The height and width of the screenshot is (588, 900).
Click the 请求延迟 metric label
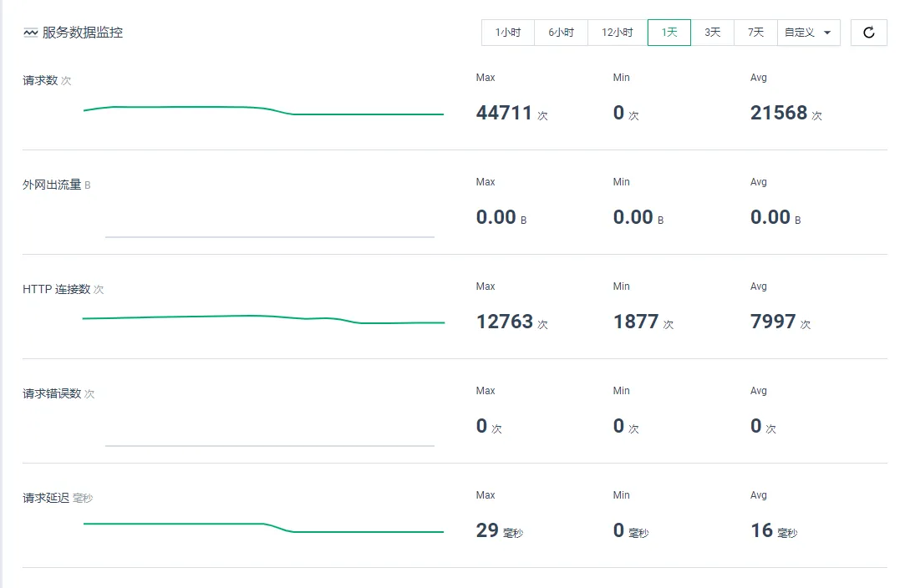tap(46, 498)
